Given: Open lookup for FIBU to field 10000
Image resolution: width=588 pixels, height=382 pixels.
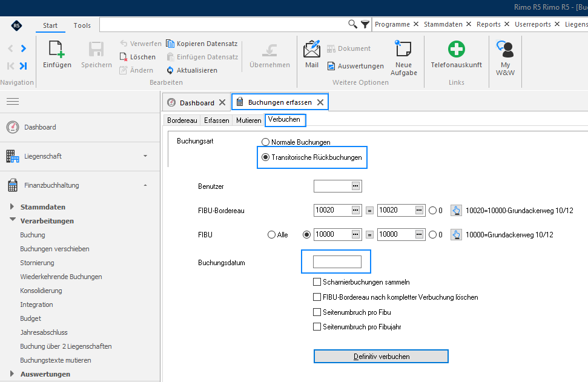Looking at the screenshot, I should [x=419, y=235].
